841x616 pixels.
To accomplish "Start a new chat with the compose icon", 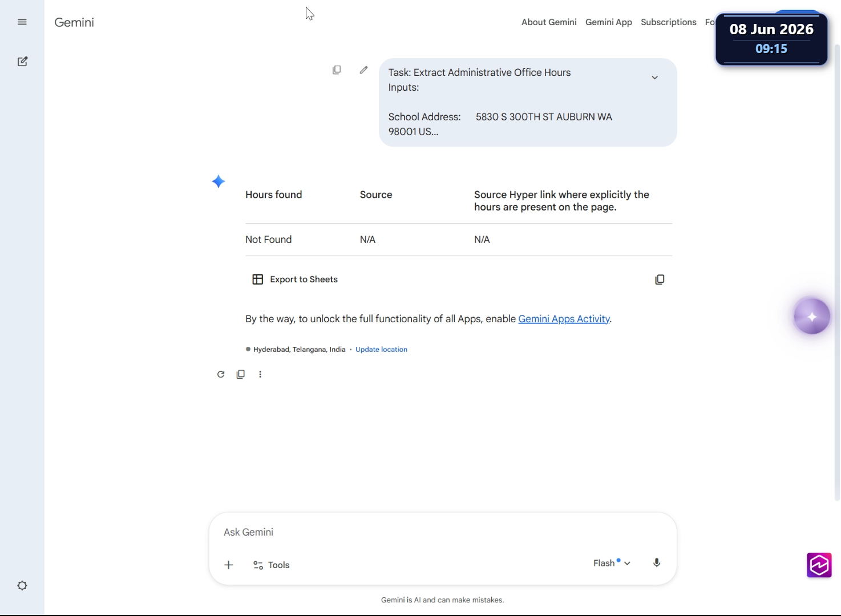I will tap(22, 62).
